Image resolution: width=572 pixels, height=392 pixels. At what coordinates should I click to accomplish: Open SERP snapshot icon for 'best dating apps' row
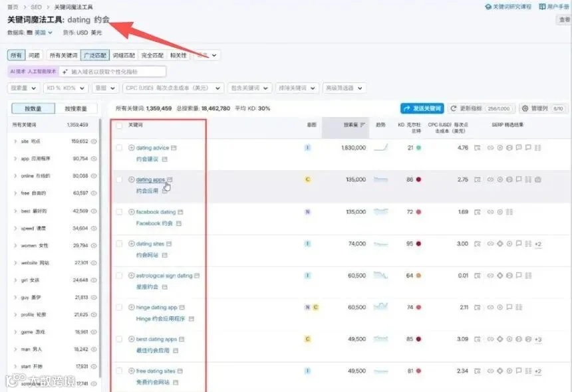coord(477,339)
